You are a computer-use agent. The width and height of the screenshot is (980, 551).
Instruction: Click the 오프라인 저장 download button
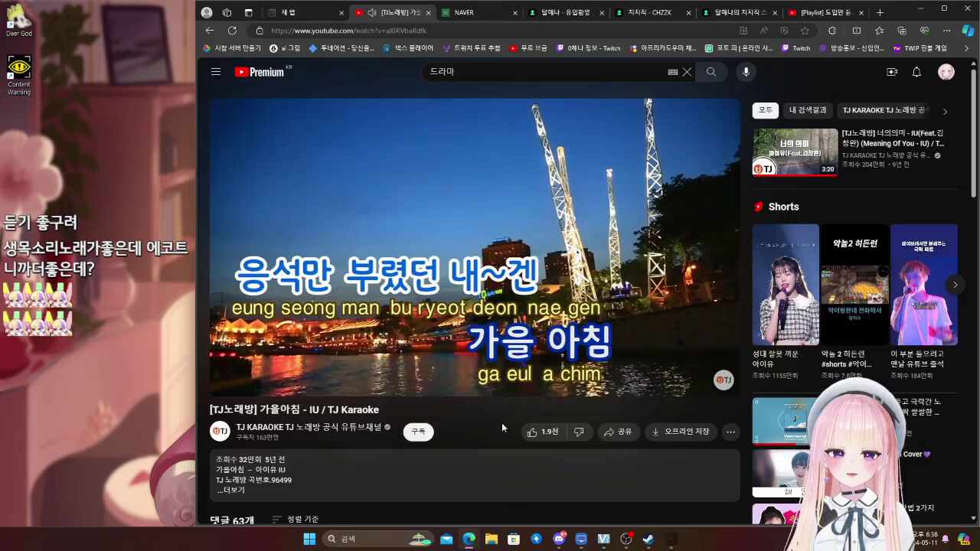click(x=681, y=432)
